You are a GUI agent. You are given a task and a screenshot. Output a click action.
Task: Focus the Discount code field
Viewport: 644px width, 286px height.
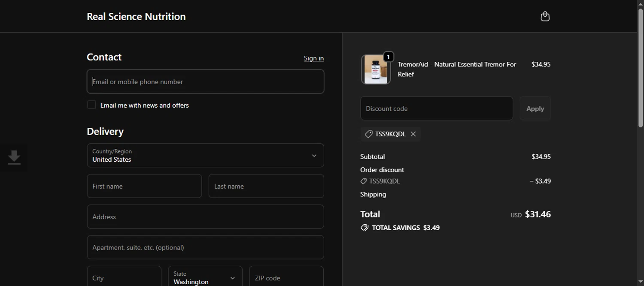click(x=437, y=108)
